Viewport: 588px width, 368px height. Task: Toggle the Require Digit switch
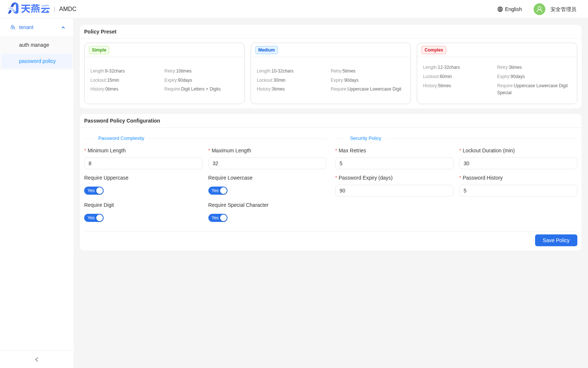[94, 218]
